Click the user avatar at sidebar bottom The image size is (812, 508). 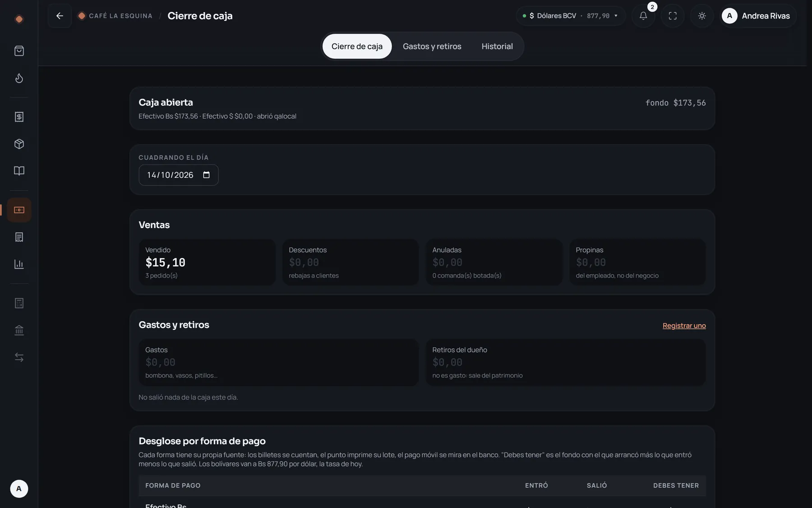[19, 489]
